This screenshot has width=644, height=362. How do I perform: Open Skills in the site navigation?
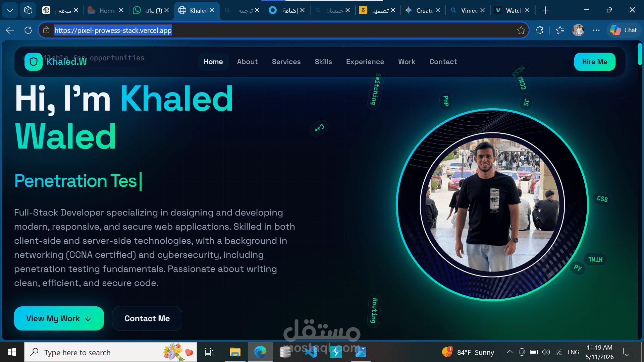[x=323, y=62]
